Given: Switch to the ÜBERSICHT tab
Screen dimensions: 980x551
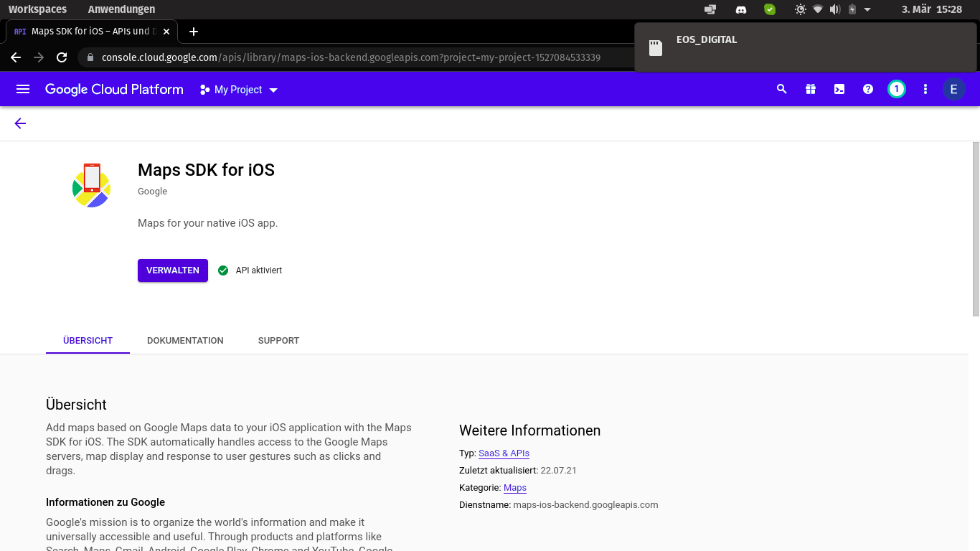Looking at the screenshot, I should click(x=88, y=341).
